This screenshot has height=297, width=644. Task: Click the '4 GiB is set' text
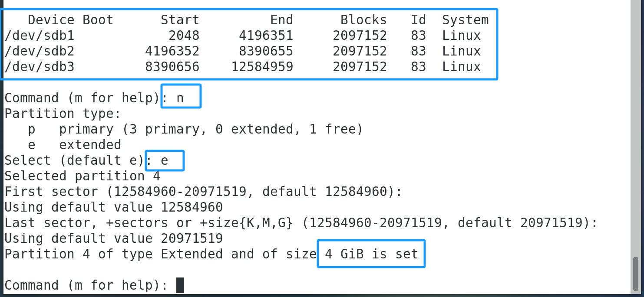(371, 254)
